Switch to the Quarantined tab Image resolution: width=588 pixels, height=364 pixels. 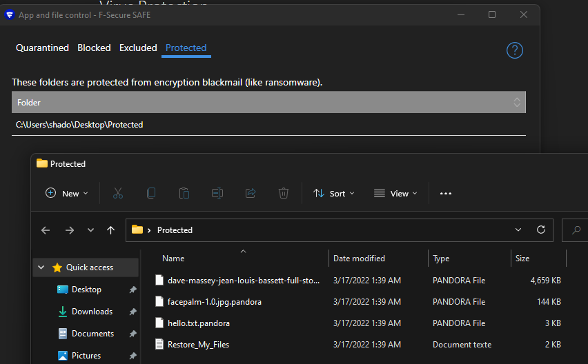coord(42,48)
